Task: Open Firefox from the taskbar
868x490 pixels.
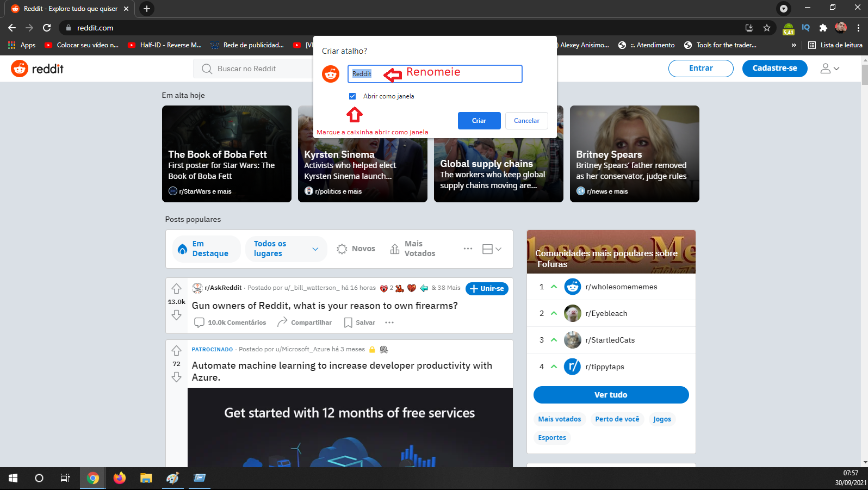Action: click(x=120, y=478)
